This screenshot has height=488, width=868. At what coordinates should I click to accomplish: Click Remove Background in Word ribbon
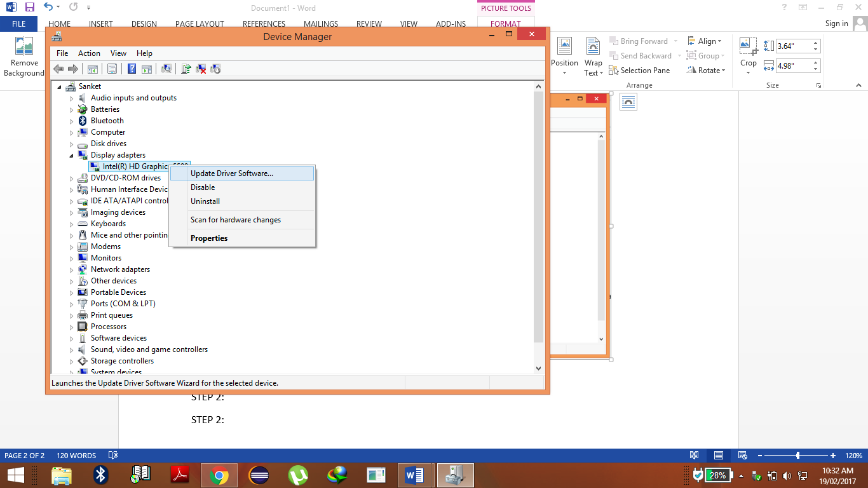pos(24,57)
